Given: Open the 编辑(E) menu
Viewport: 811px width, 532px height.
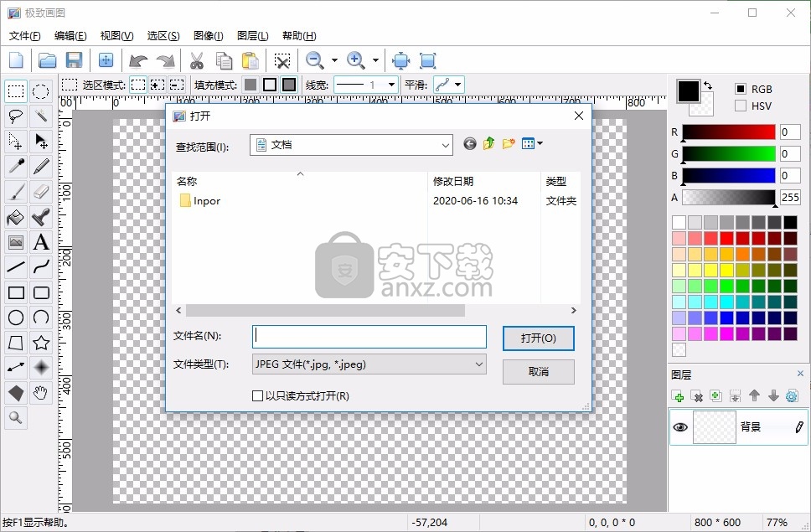Looking at the screenshot, I should tap(70, 36).
